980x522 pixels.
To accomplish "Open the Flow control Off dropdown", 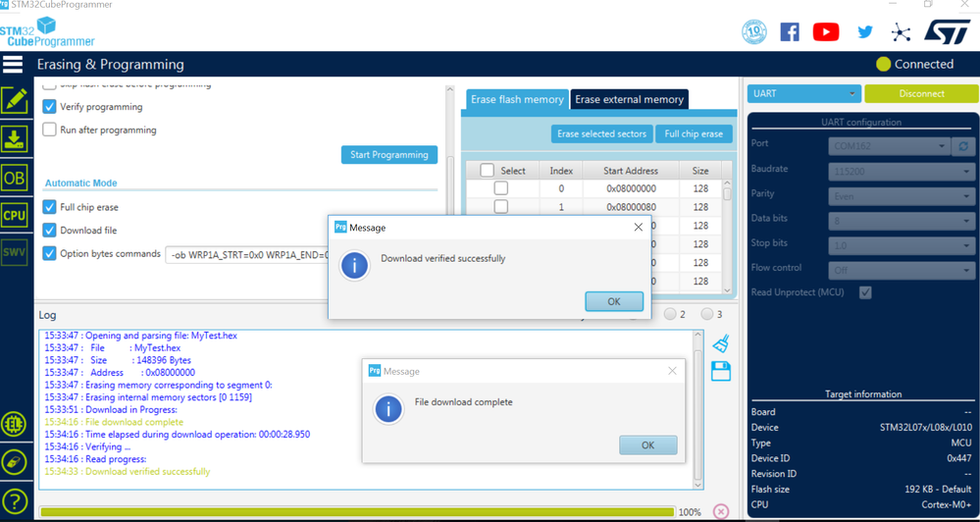I will point(902,271).
